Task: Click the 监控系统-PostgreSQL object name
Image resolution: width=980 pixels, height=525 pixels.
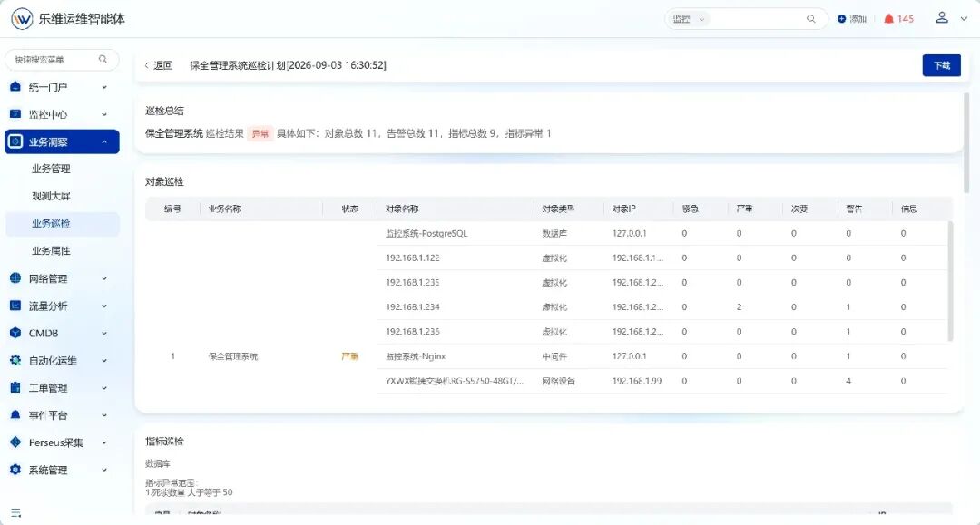Action: [426, 233]
